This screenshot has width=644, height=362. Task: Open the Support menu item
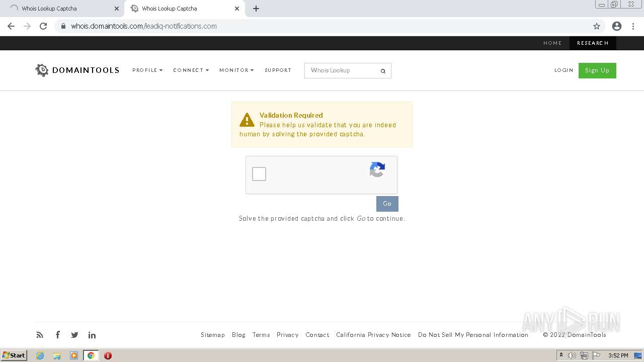(278, 70)
